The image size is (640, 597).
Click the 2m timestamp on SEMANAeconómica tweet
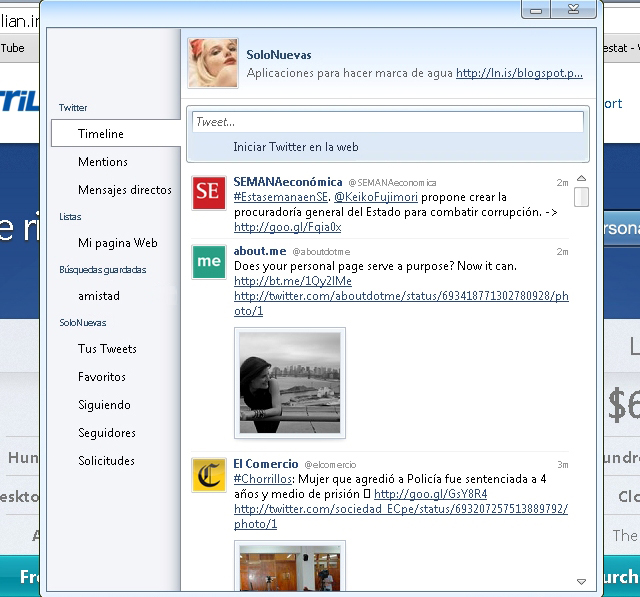click(562, 183)
